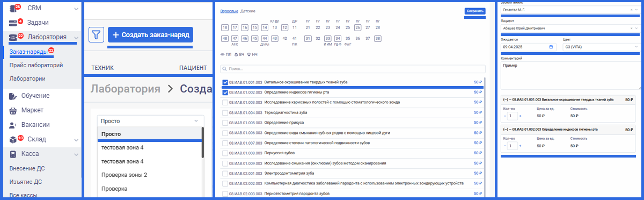Uncheck Витальное окрашивание твердых тканей зуба
644x200 pixels.
[x=225, y=82]
